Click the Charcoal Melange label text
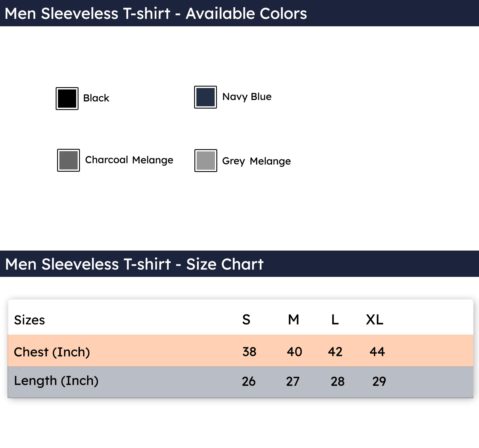 pos(129,160)
